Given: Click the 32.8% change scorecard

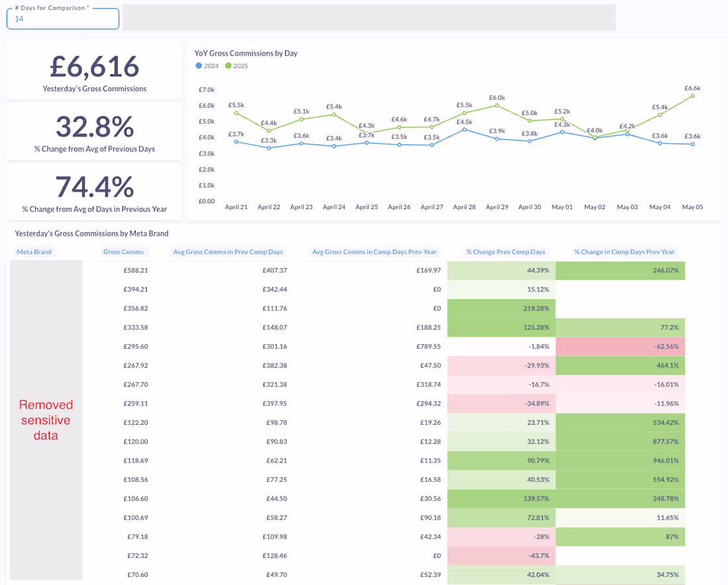Looking at the screenshot, I should (x=95, y=130).
